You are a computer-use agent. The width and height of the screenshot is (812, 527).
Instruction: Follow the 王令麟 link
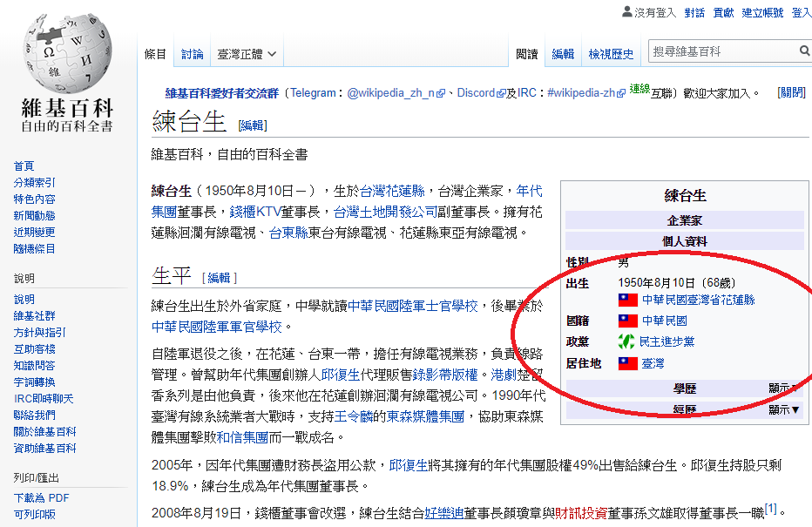click(354, 416)
